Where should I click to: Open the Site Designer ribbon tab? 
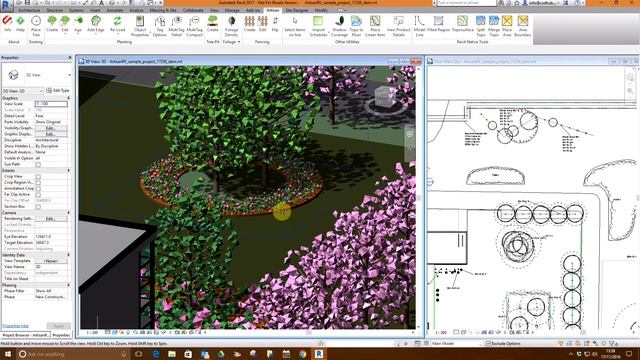coord(297,10)
